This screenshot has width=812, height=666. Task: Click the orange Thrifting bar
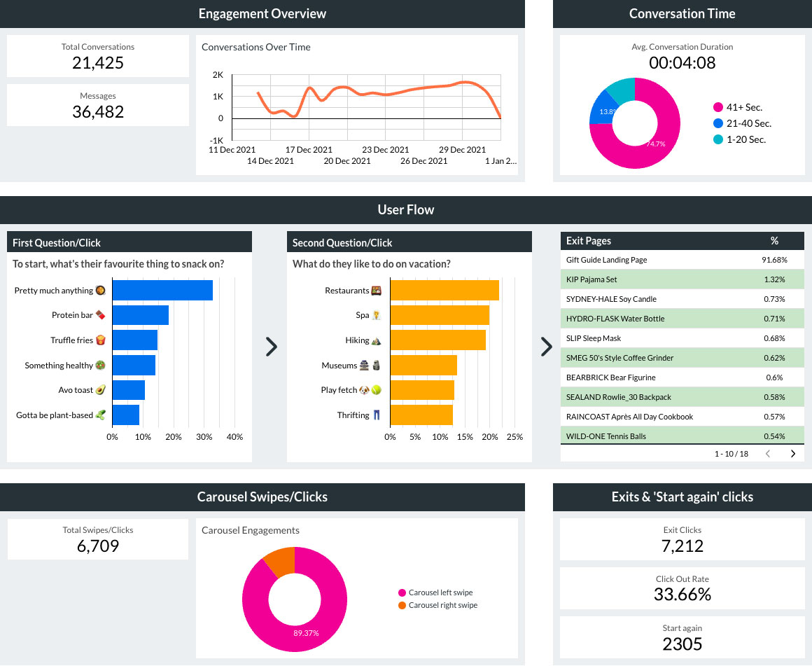(421, 415)
